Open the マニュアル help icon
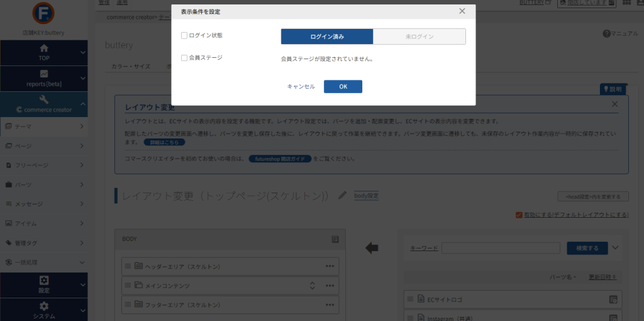 coord(606,33)
